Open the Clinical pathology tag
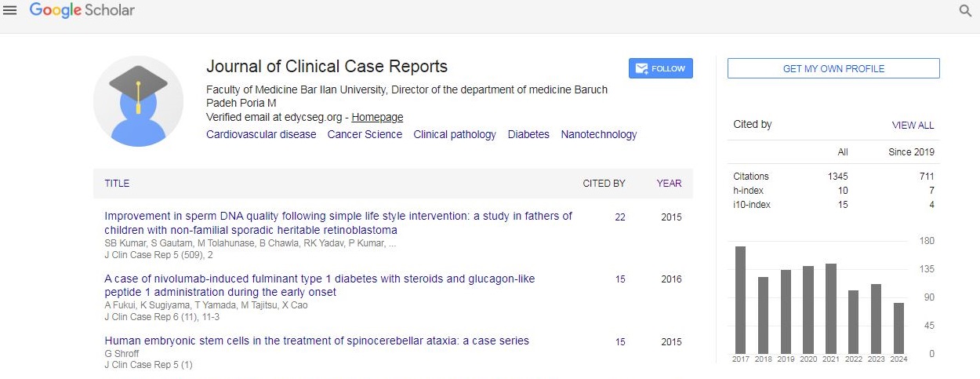 point(455,134)
